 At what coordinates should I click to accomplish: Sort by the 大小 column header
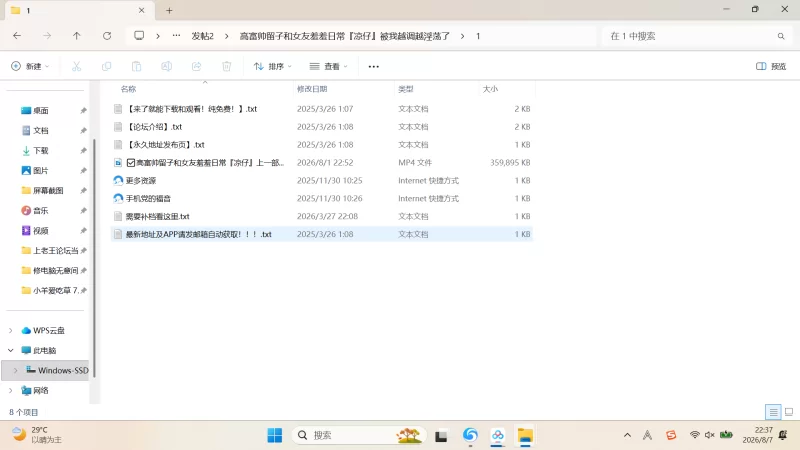(490, 89)
